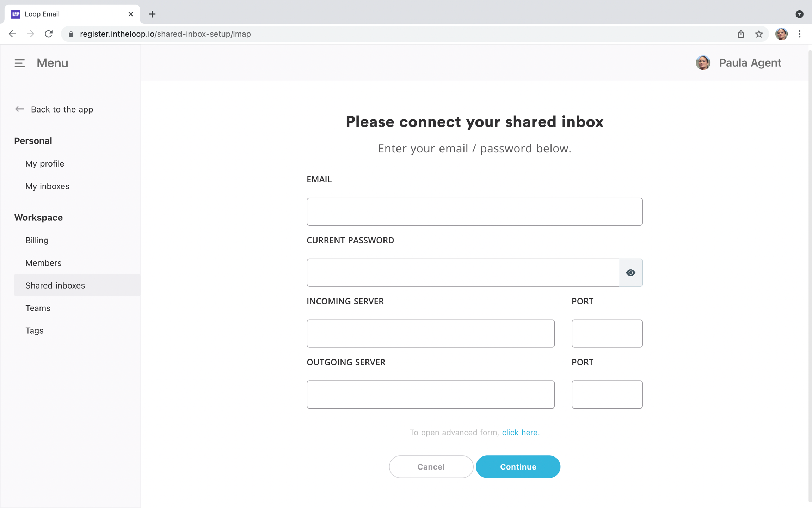
Task: Cancel the shared inbox setup
Action: tap(431, 467)
